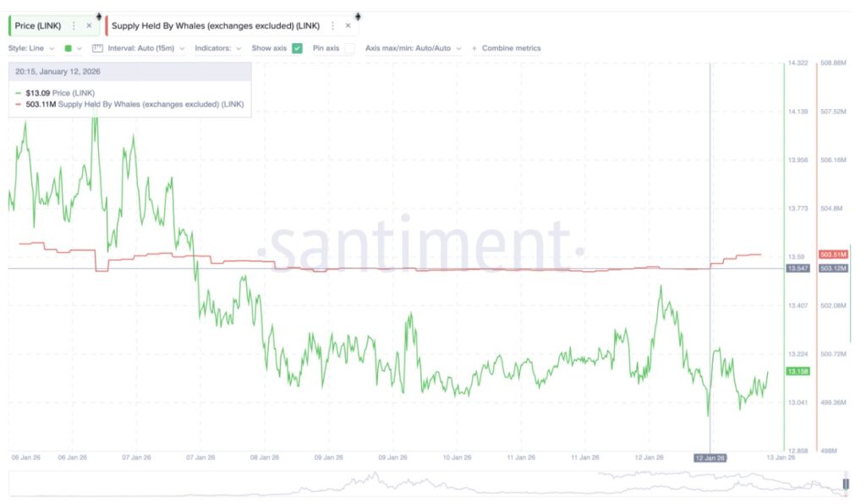This screenshot has height=504, width=866.
Task: Click the 12 Jan 26 date marker on x-axis
Action: click(x=710, y=457)
